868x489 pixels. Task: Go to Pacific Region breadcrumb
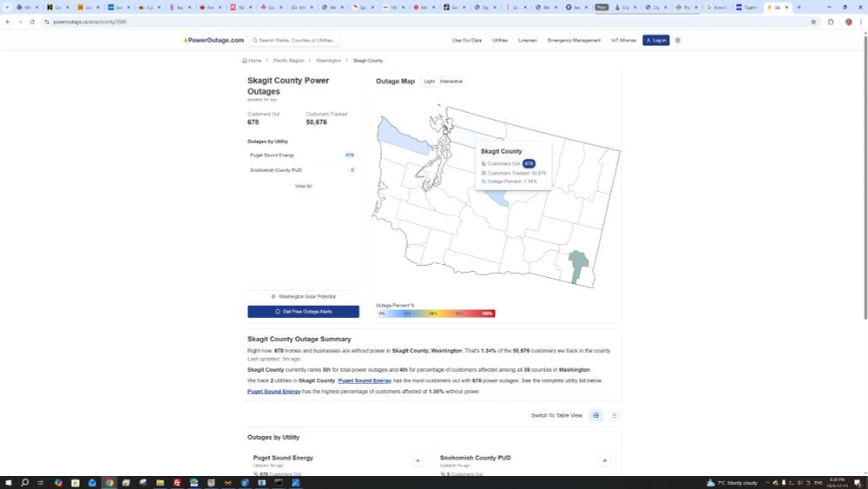pyautogui.click(x=288, y=60)
